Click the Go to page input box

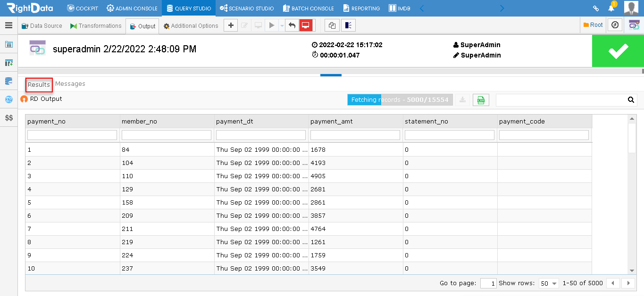coord(488,283)
